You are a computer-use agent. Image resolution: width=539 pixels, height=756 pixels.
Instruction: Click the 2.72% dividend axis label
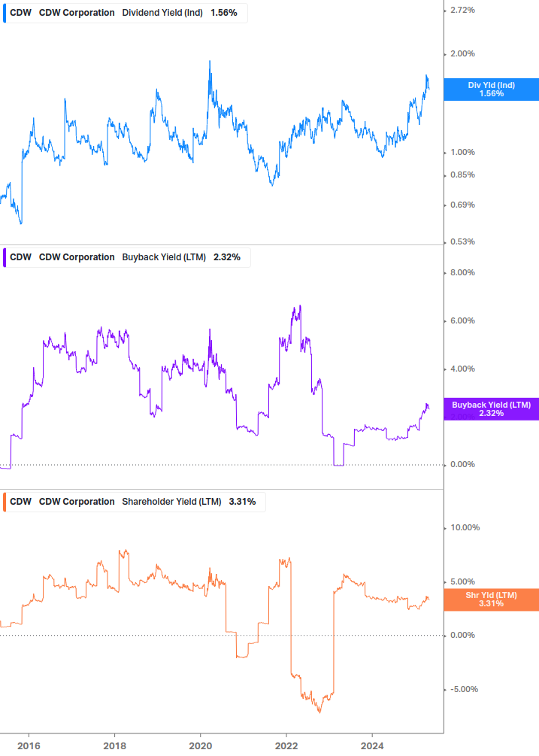click(462, 10)
